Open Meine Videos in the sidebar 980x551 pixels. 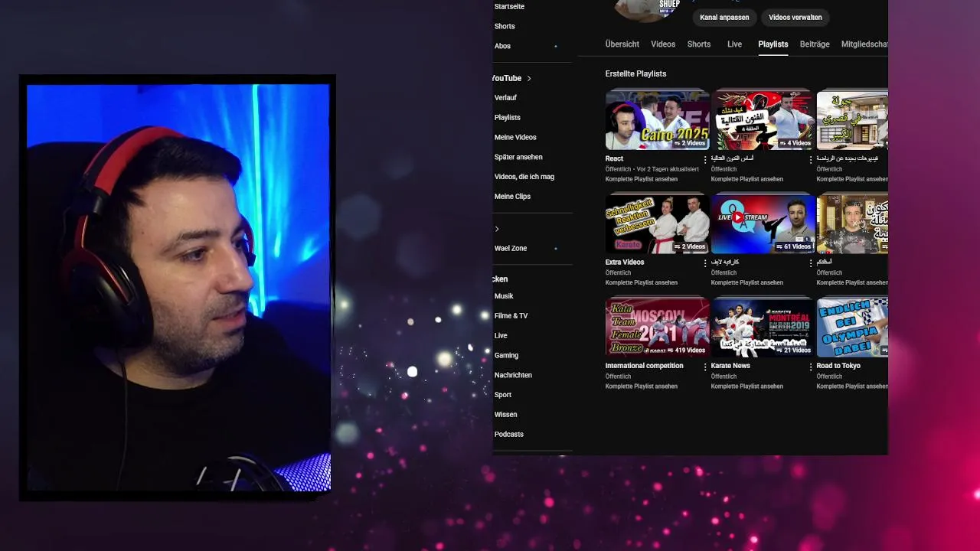[515, 137]
